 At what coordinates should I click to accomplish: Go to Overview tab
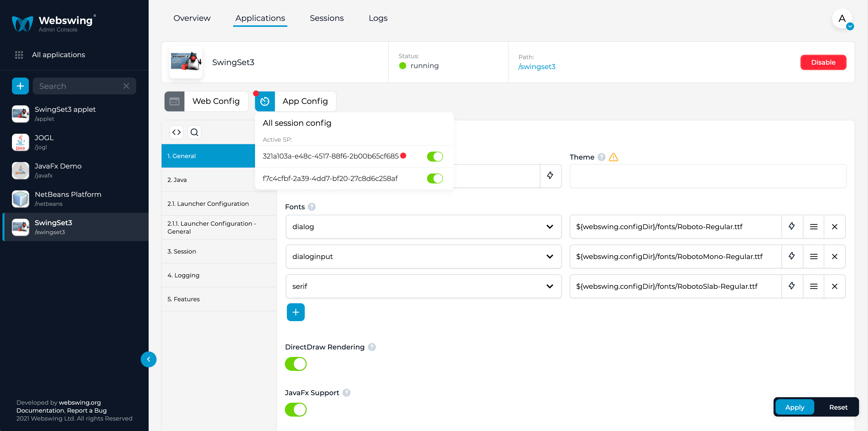pyautogui.click(x=192, y=18)
